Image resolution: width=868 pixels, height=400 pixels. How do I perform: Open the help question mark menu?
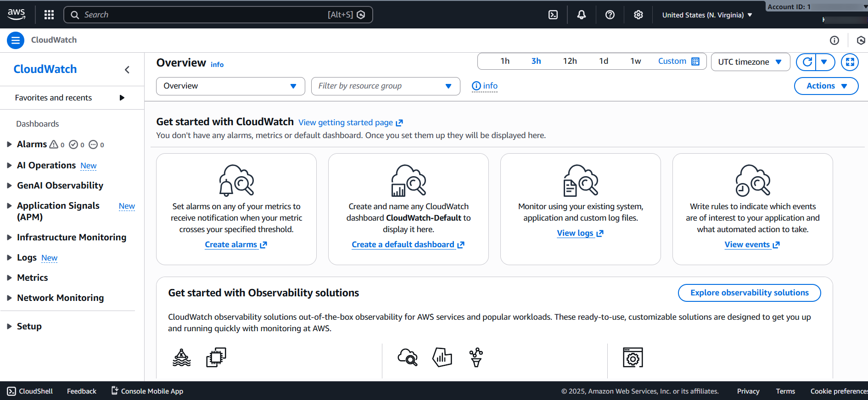click(610, 15)
